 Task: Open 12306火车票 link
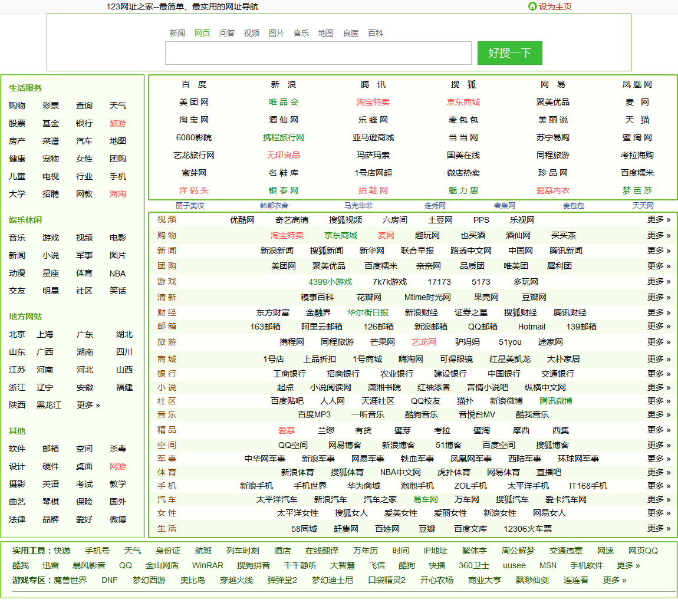coord(528,529)
